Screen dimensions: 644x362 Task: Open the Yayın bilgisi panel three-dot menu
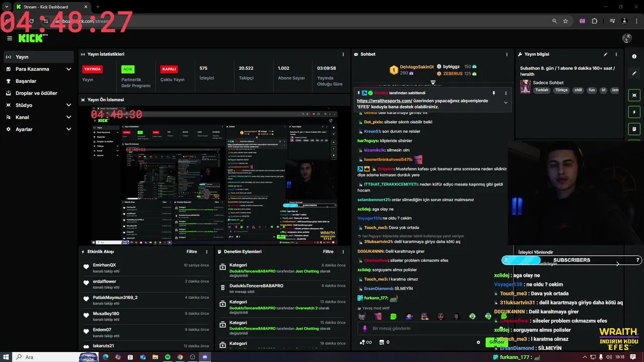pyautogui.click(x=616, y=54)
